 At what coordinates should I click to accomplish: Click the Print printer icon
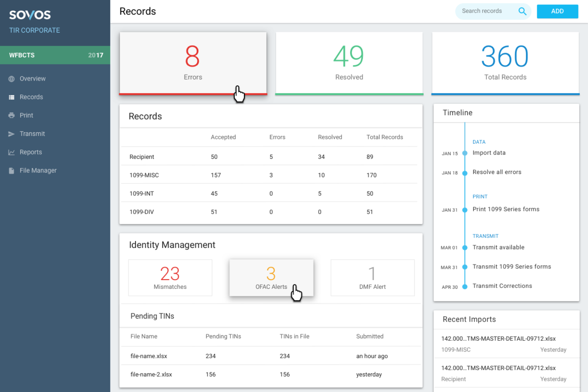tap(12, 115)
